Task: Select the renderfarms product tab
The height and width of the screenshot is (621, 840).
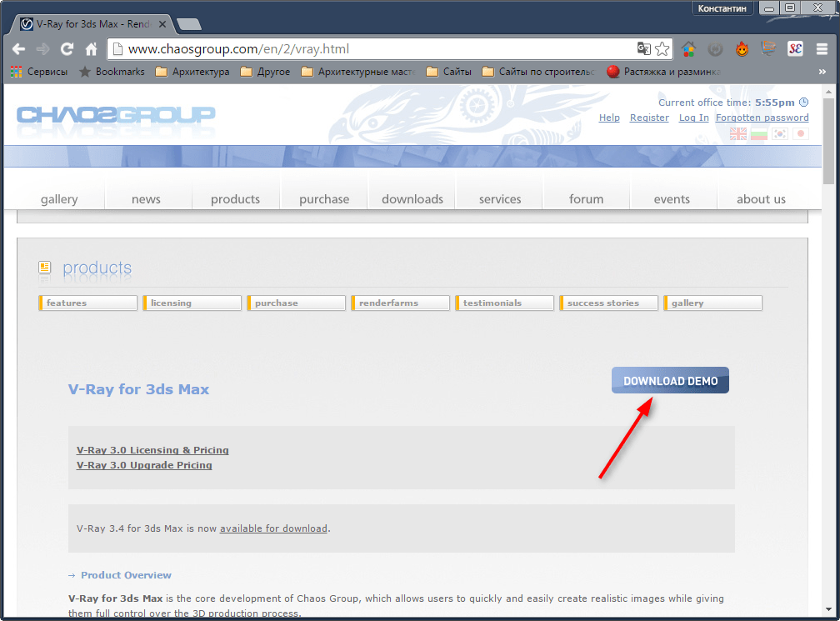Action: (400, 303)
